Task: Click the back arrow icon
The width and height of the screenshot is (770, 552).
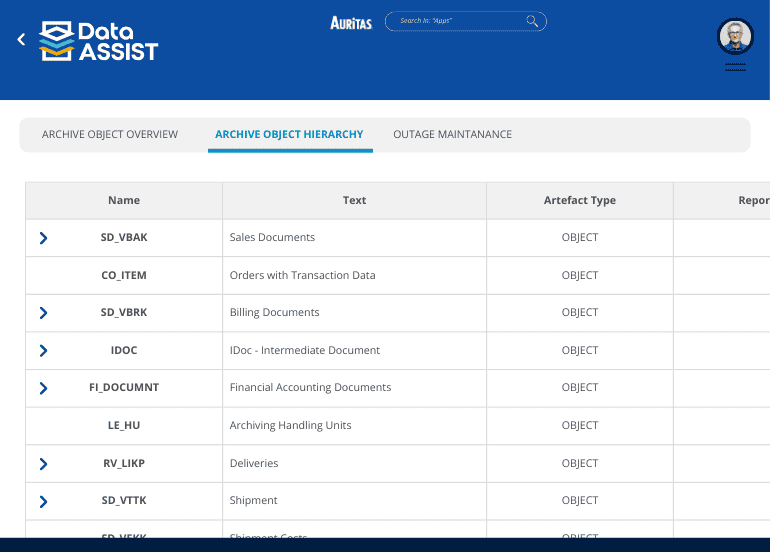Action: click(x=21, y=40)
